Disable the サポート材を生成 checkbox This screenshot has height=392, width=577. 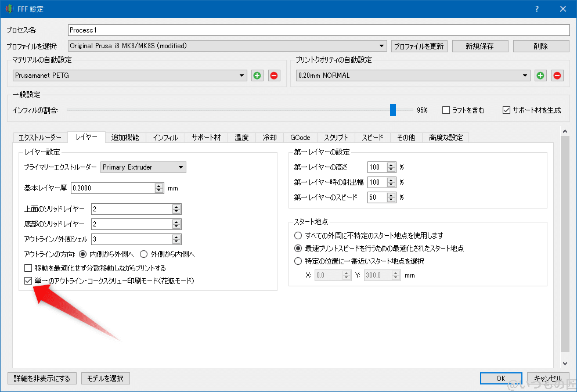pos(506,109)
